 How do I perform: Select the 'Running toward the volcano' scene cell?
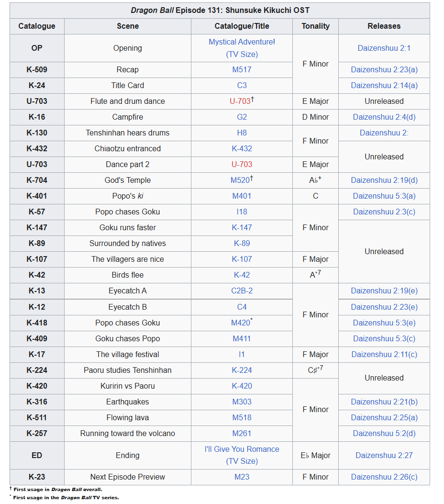(x=128, y=433)
